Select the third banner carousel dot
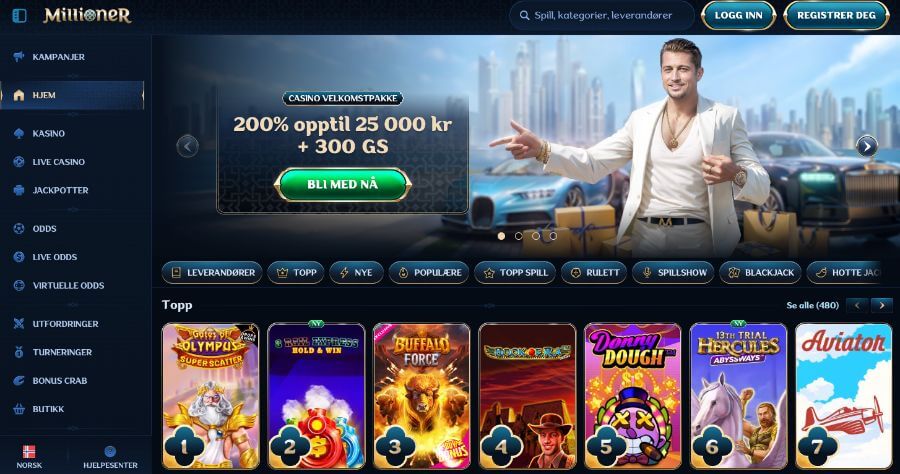 [536, 236]
